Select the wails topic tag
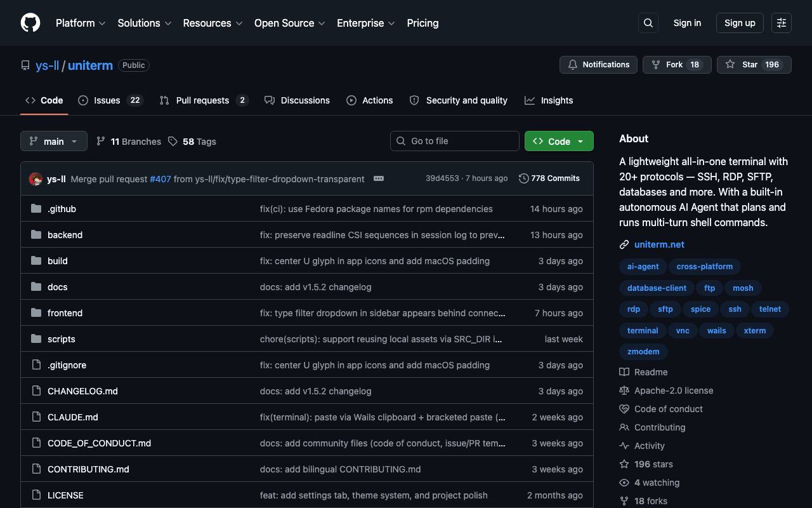Screen dimensions: 812x508 717,331
